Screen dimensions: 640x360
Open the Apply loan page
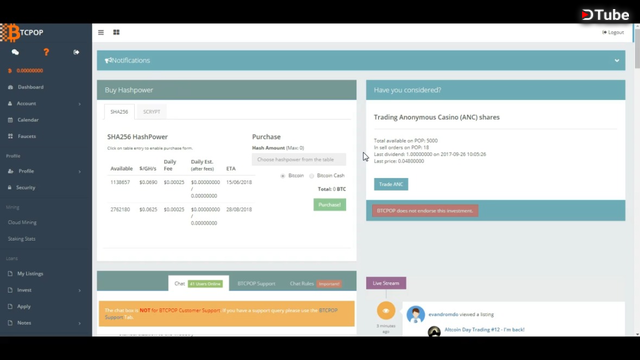[24, 307]
